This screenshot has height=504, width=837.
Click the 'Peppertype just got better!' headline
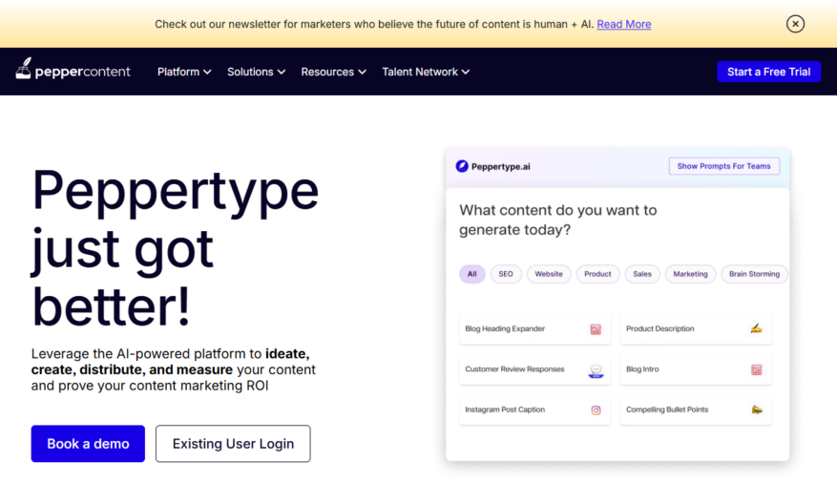(175, 248)
